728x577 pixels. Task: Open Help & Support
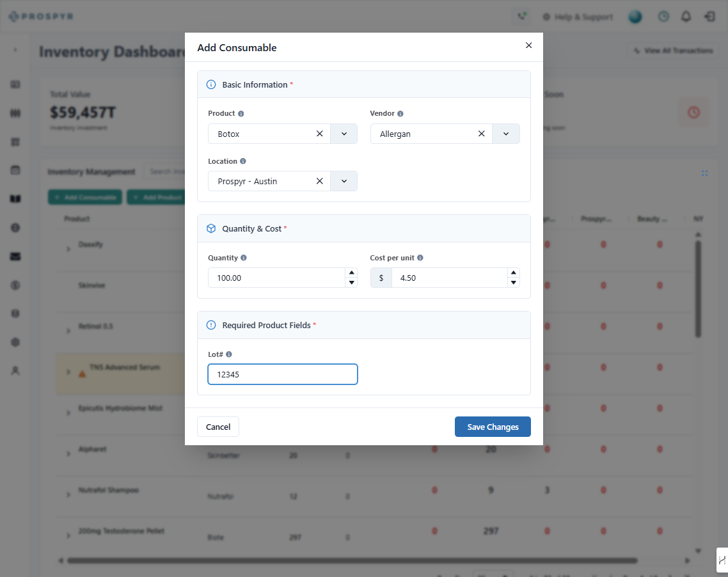pyautogui.click(x=578, y=17)
